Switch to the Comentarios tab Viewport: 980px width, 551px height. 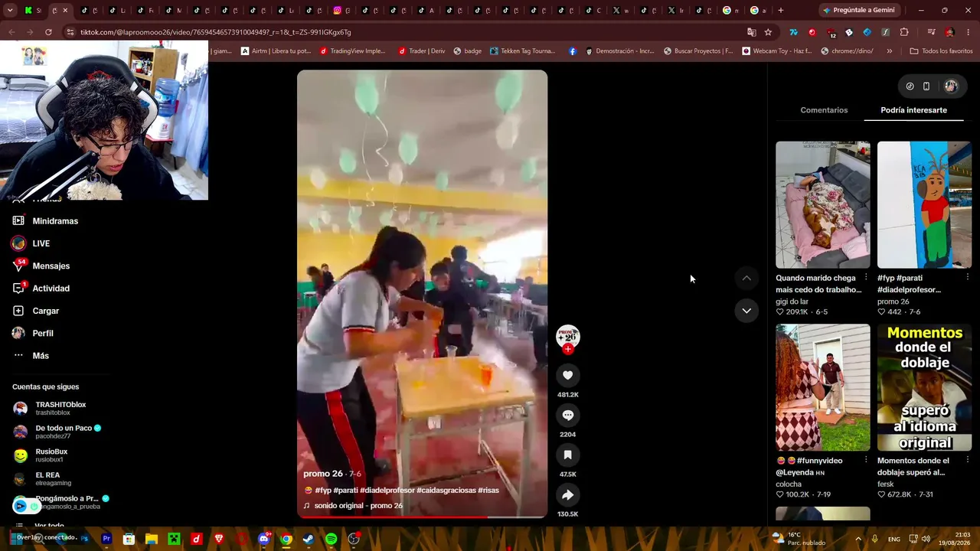point(824,110)
